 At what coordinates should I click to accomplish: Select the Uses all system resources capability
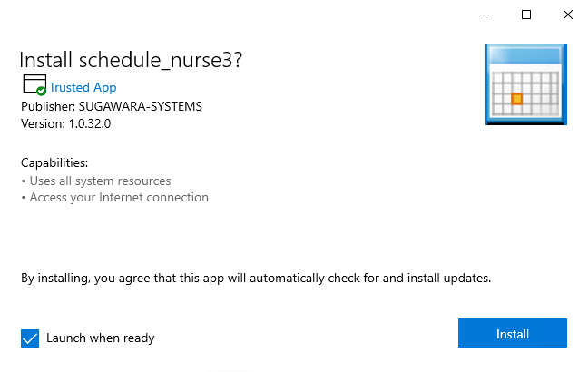click(x=100, y=181)
